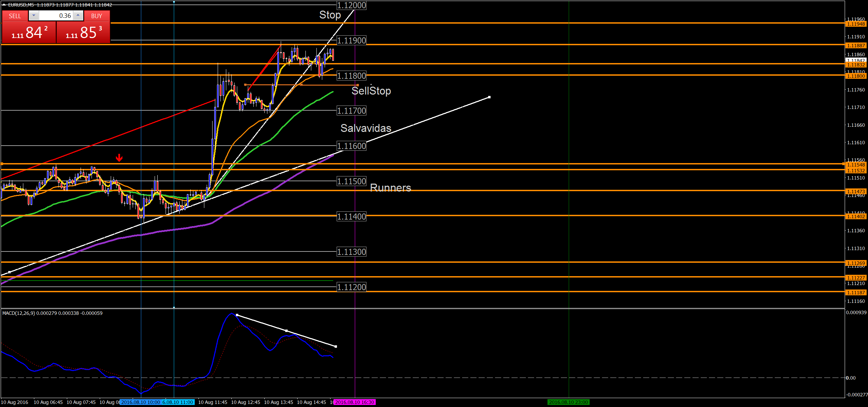Screen dimensions: 868x407
Task: Click the orange 1.11948 price tag
Action: (x=856, y=24)
